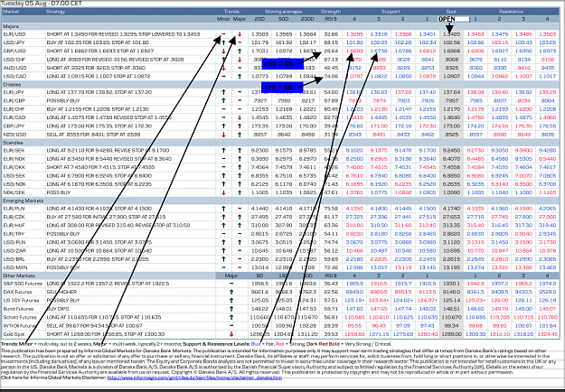The image size is (565, 392).
Task: Click the Bund Futures trend up arrow
Action: coord(231,309)
